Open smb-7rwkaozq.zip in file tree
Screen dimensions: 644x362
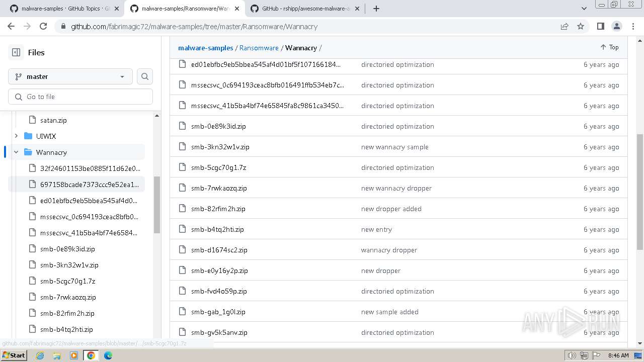(68, 297)
